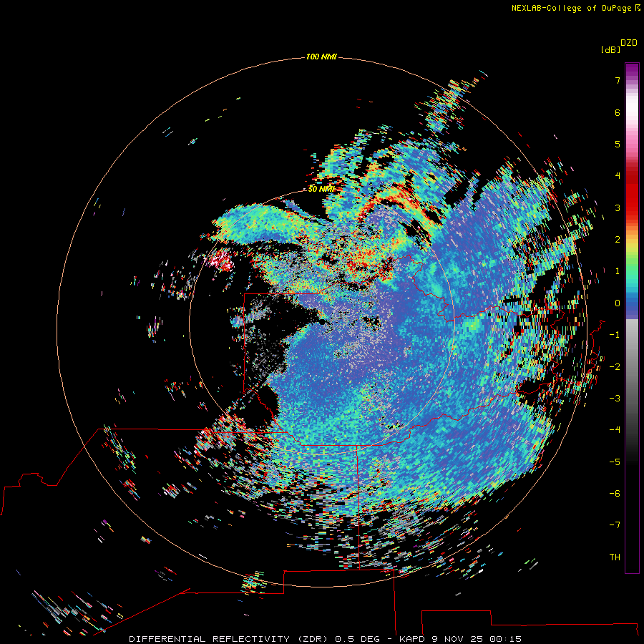Click the -1 value on the color scale
The image size is (644, 644).
615,335
